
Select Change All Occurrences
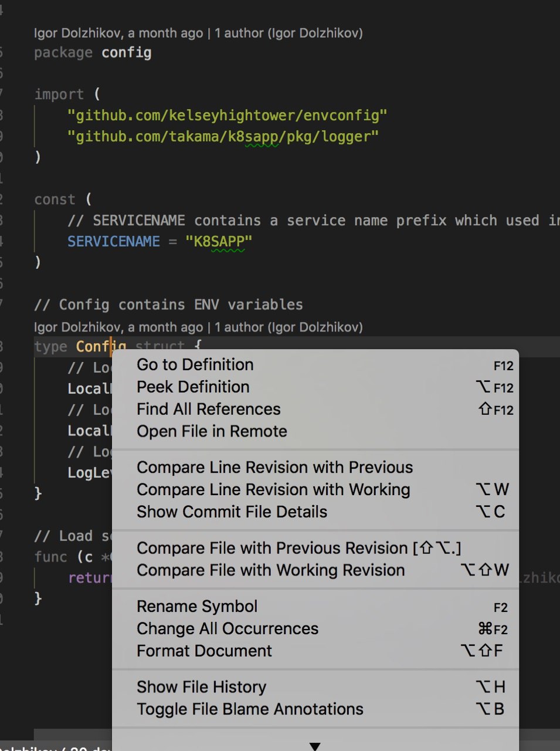[315, 629]
